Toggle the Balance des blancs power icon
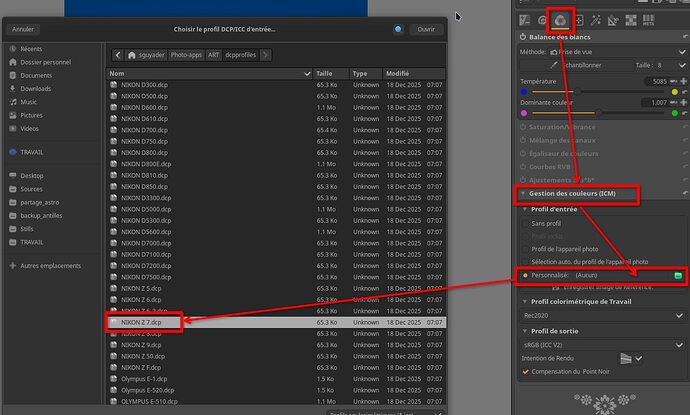Image resolution: width=690 pixels, height=415 pixels. (523, 37)
